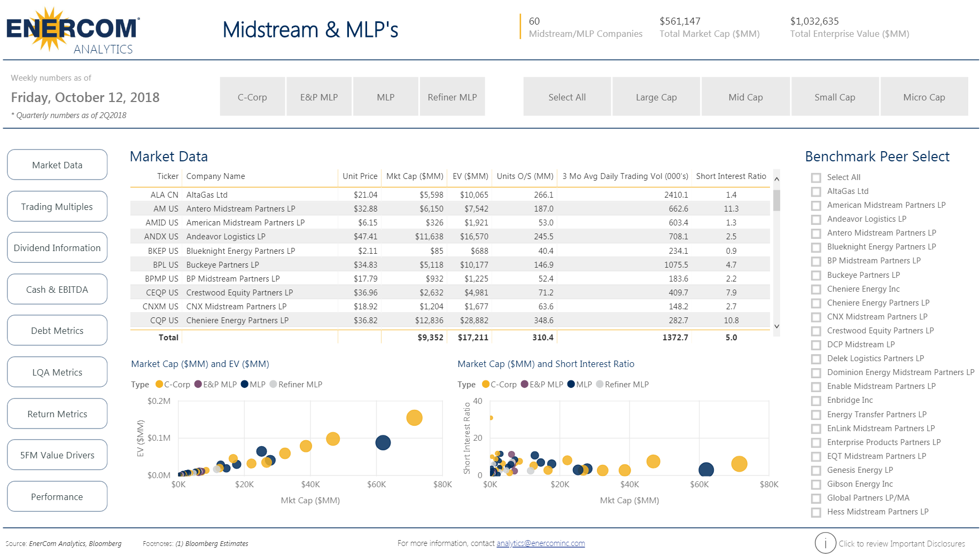Sort table by Company Name header
This screenshot has height=554, width=980.
tap(215, 176)
